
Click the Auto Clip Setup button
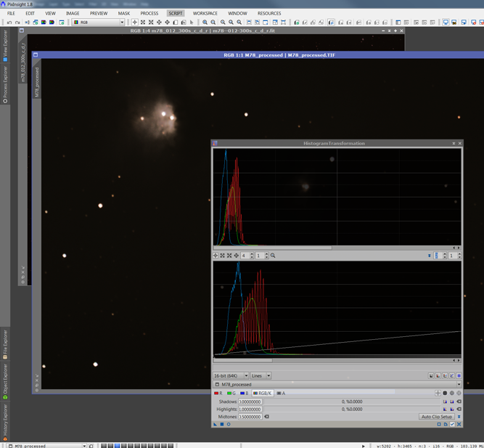click(x=437, y=417)
